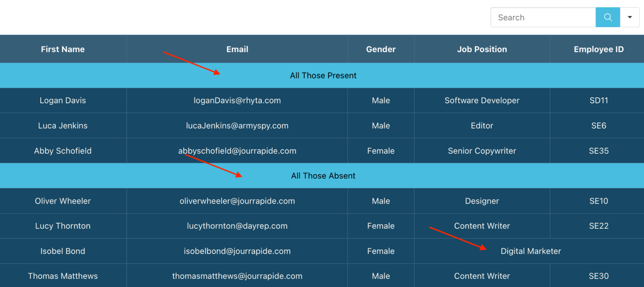Select Isobel Bond's Digital Marketer cell
The image size is (644, 287).
coord(530,251)
